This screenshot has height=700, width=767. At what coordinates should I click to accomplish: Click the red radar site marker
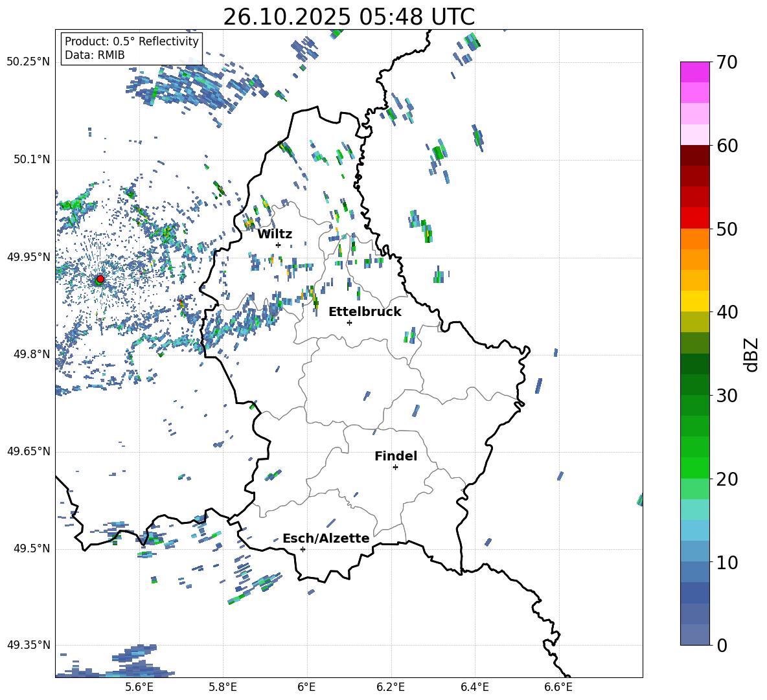pos(100,279)
